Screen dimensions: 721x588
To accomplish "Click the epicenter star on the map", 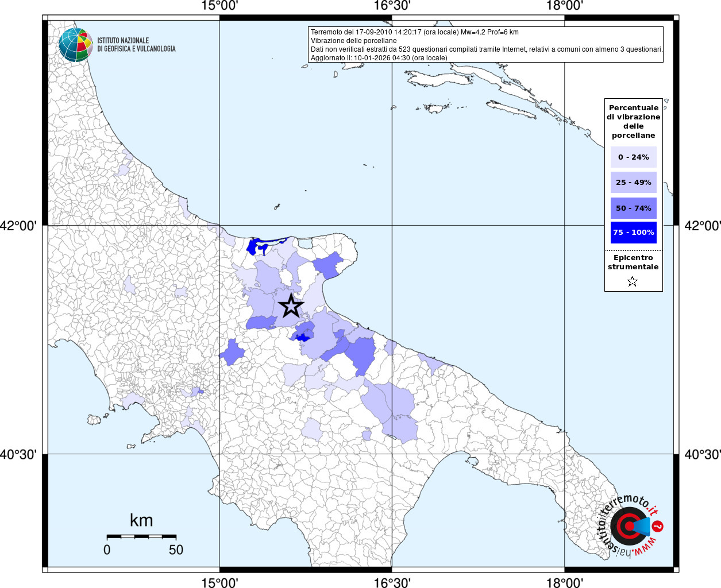I will click(291, 305).
